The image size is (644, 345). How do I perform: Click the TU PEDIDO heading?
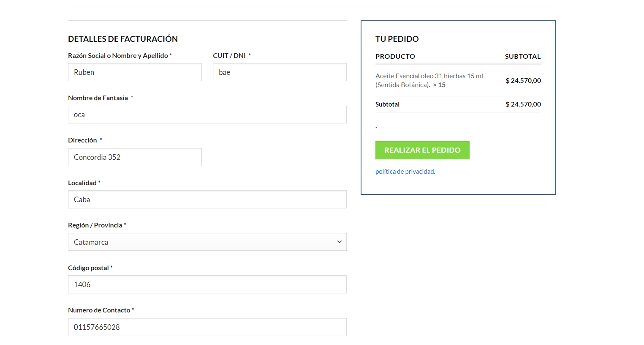point(397,39)
